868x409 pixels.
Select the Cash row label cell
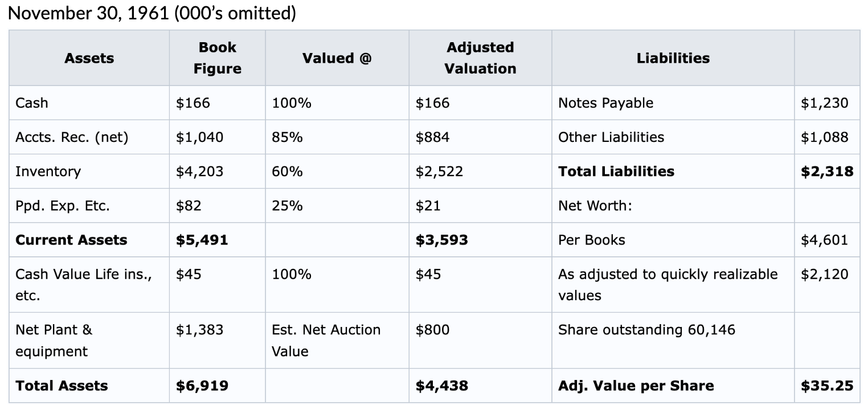(x=32, y=103)
